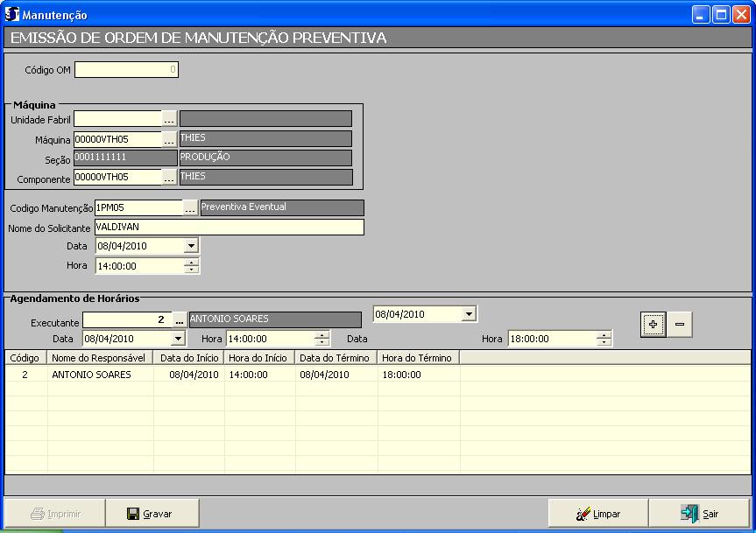Adjust the solicitation Hora 14:00:00 spinner

pos(191,266)
